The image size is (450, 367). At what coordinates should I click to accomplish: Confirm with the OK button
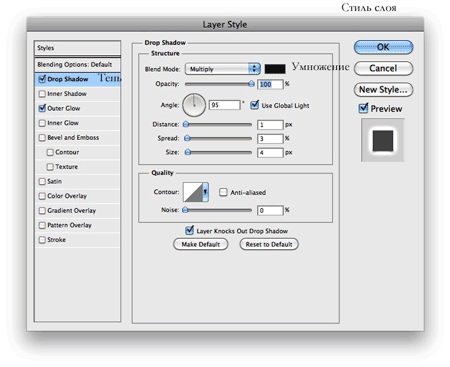click(x=383, y=47)
